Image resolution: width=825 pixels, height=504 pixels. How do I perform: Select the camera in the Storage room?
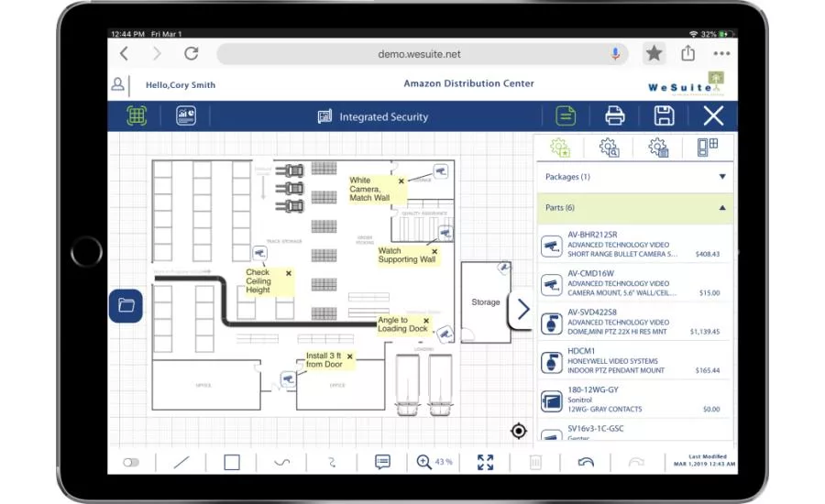pos(504,268)
